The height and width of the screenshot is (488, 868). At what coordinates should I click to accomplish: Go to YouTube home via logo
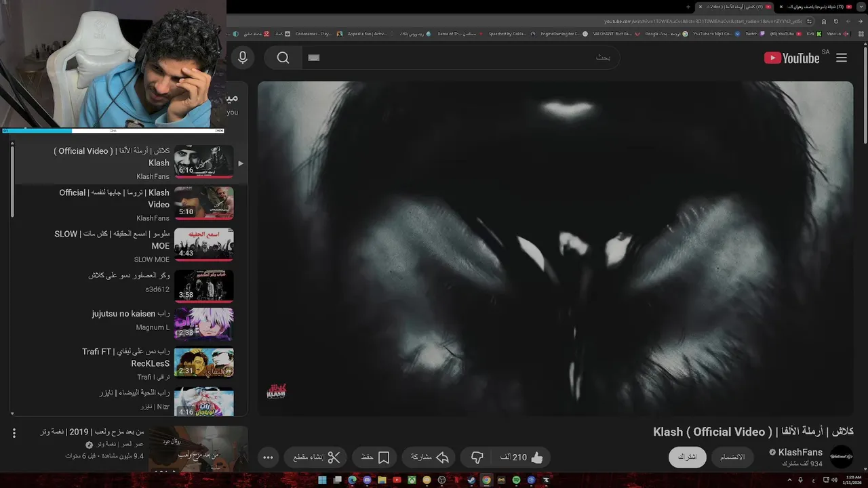(792, 58)
